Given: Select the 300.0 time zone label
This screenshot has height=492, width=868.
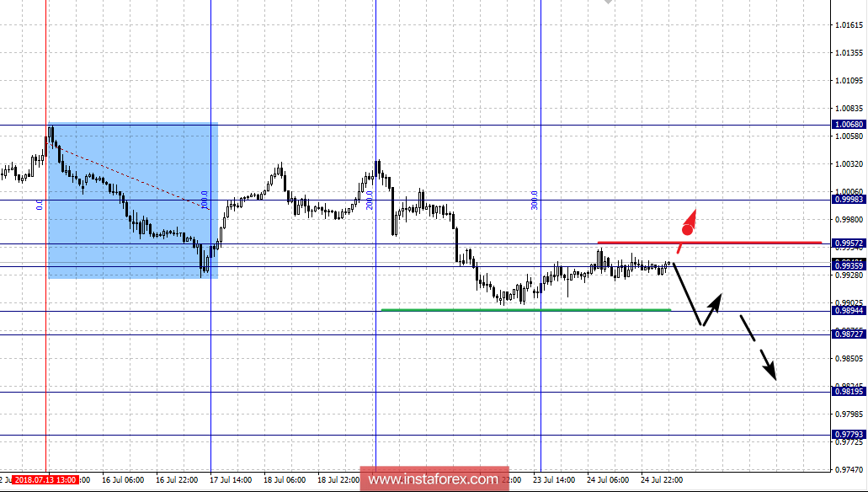Looking at the screenshot, I should pos(535,201).
